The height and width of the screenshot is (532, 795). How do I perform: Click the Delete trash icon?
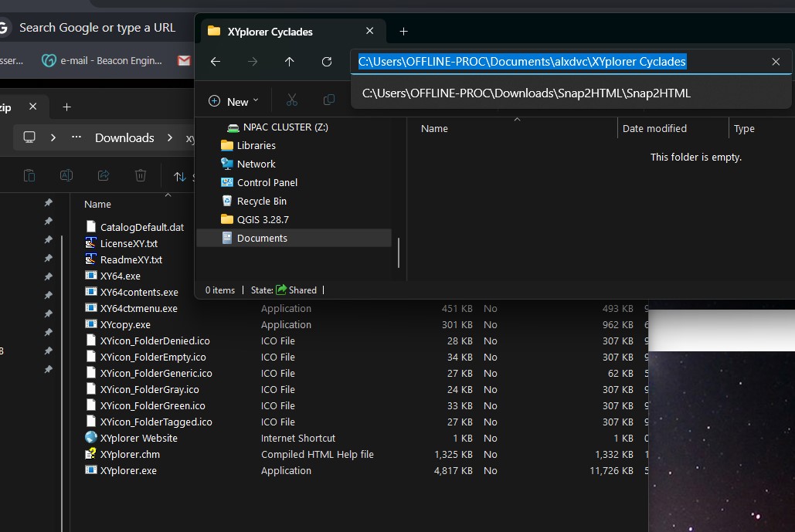[x=141, y=176]
